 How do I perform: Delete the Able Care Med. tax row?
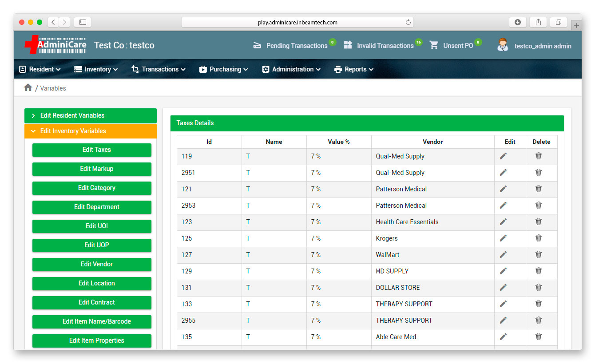pos(538,337)
